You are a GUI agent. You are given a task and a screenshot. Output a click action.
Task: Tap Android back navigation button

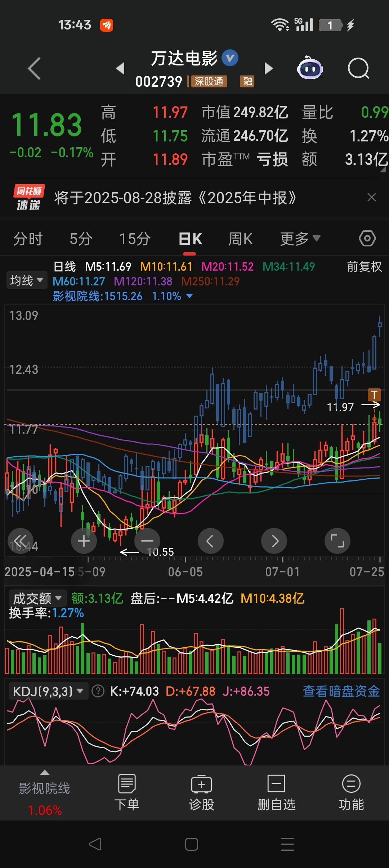[x=95, y=844]
